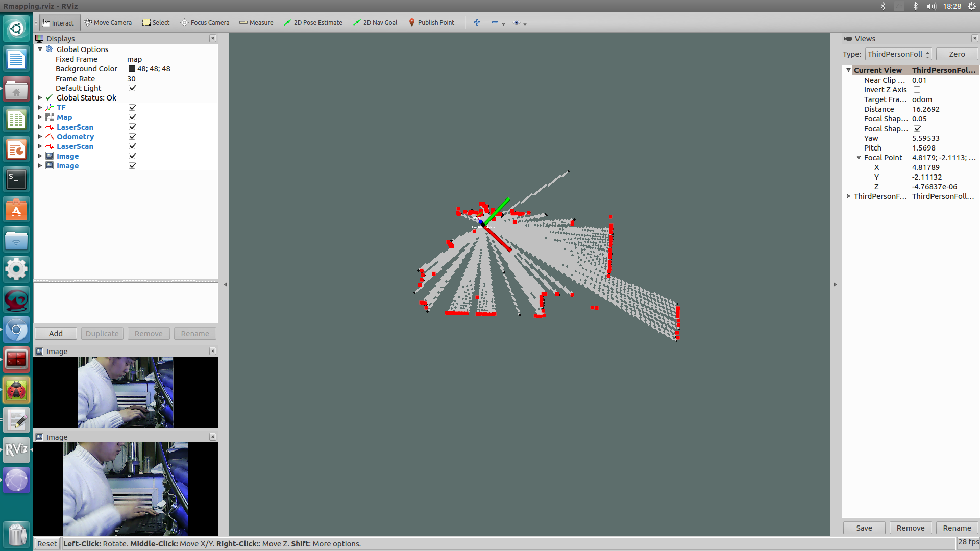Viewport: 980px width, 551px height.
Task: Open the view Type dropdown
Action: point(898,54)
